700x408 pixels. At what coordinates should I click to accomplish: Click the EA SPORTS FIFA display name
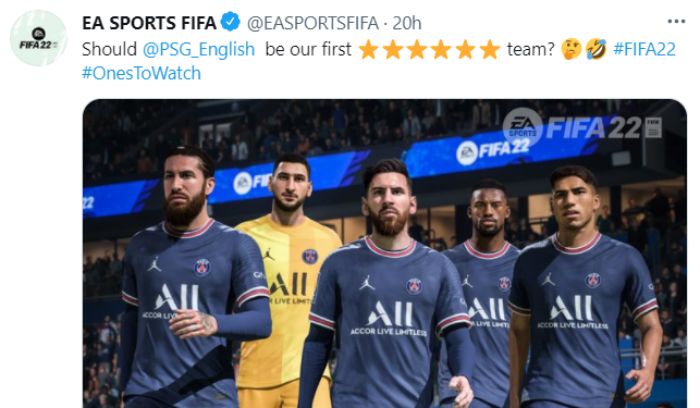click(x=149, y=23)
